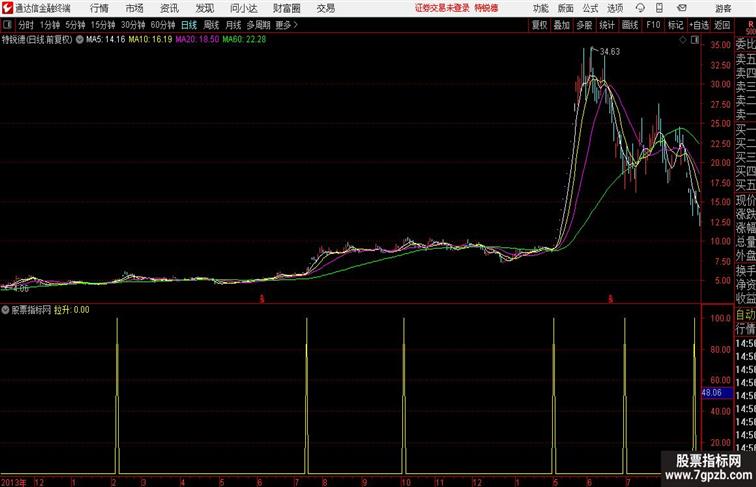The height and width of the screenshot is (487, 756).
Task: Click the 标记 mark button
Action: coord(675,25)
